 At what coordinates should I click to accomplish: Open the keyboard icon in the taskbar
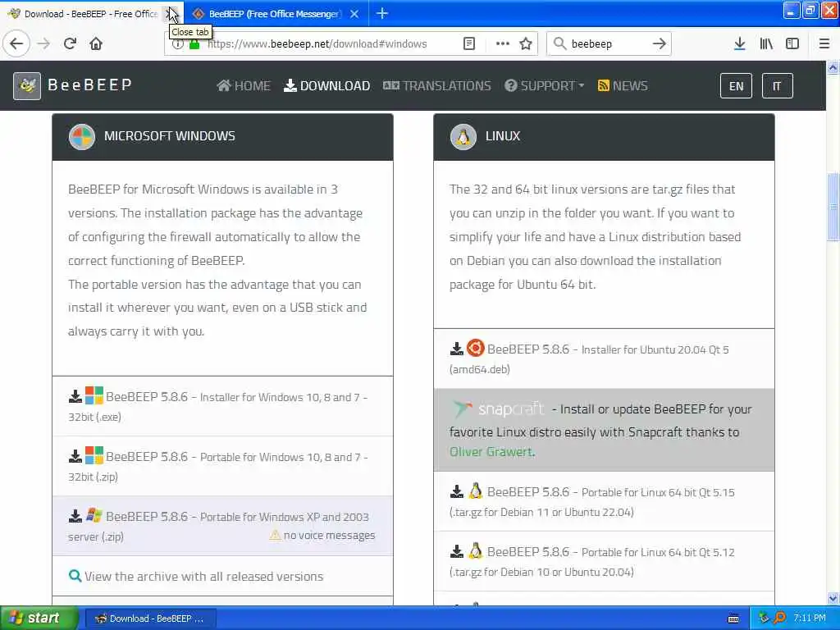(733, 619)
